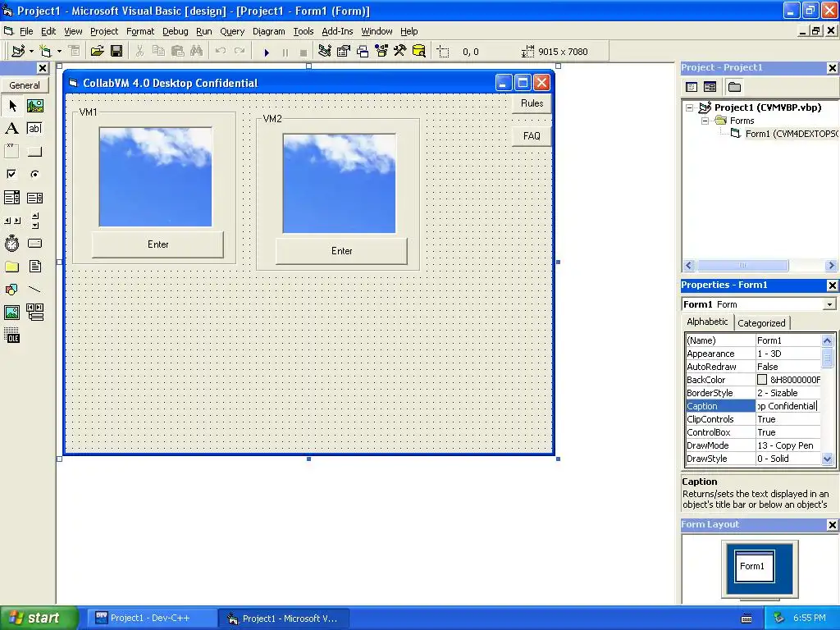
Task: Select the Data control tool in toolbox
Action: tap(34, 312)
